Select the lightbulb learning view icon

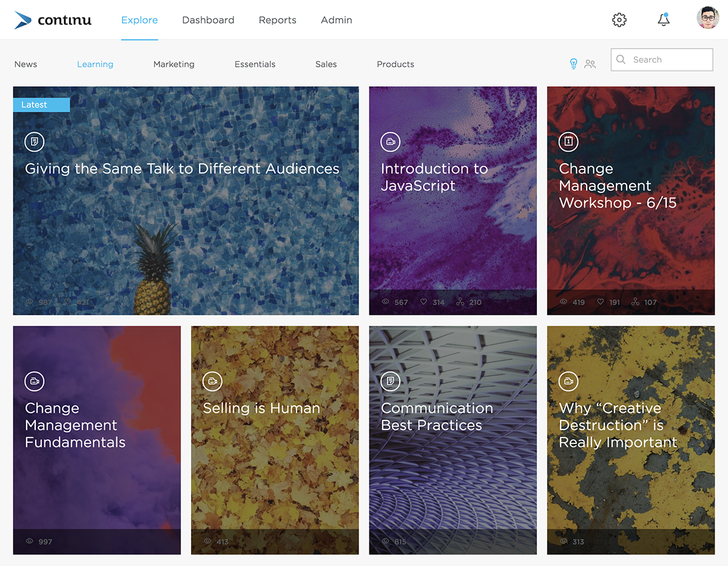coord(573,64)
